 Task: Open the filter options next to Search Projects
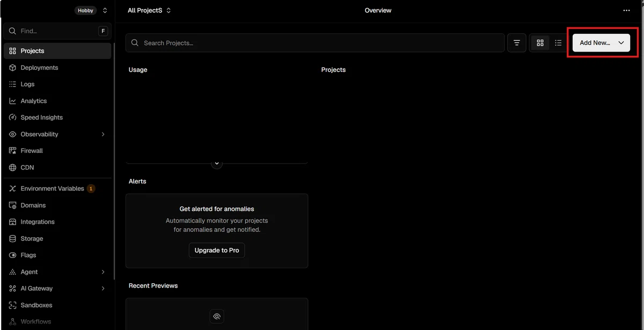[517, 43]
